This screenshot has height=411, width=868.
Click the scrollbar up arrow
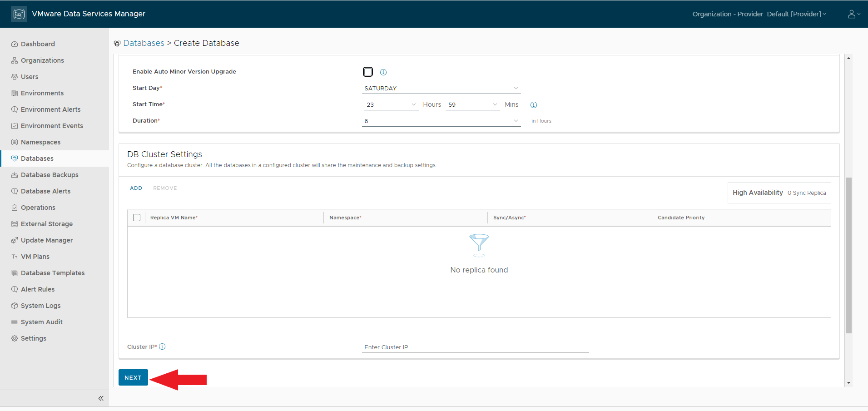tap(848, 58)
